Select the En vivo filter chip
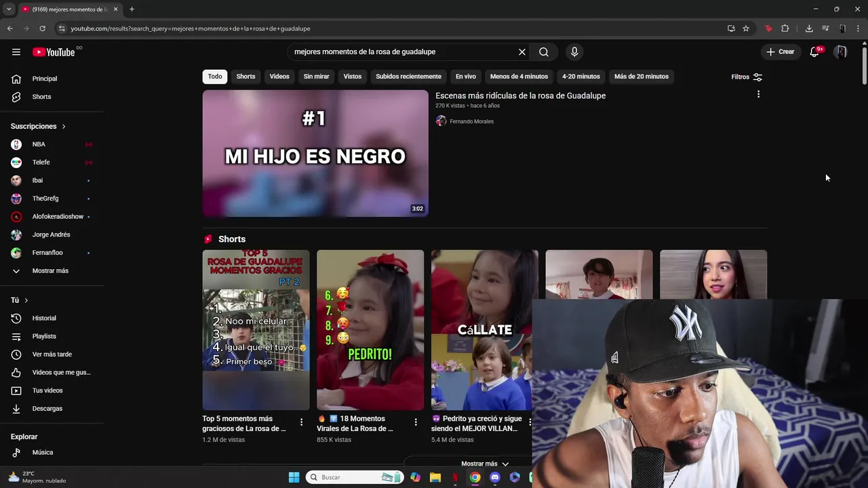This screenshot has height=488, width=868. (465, 77)
